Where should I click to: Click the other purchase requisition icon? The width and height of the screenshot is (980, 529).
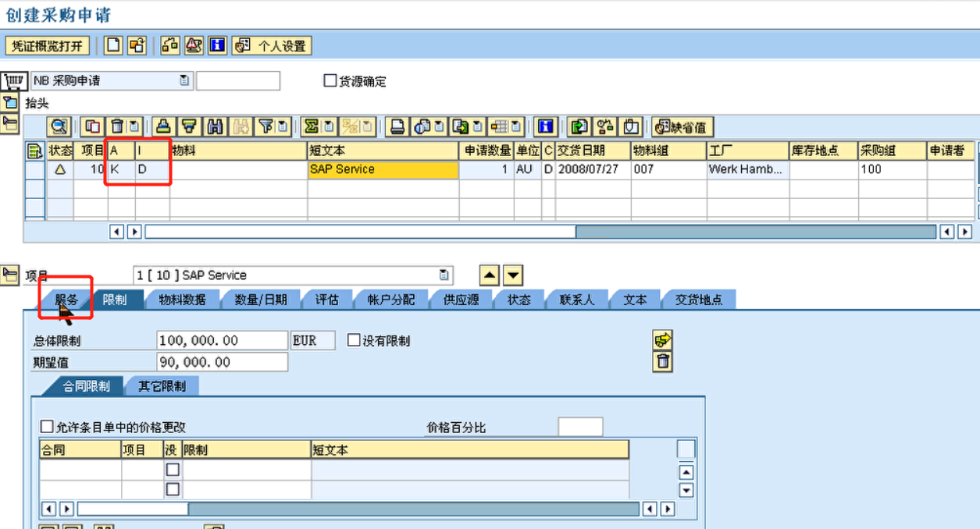coord(137,45)
